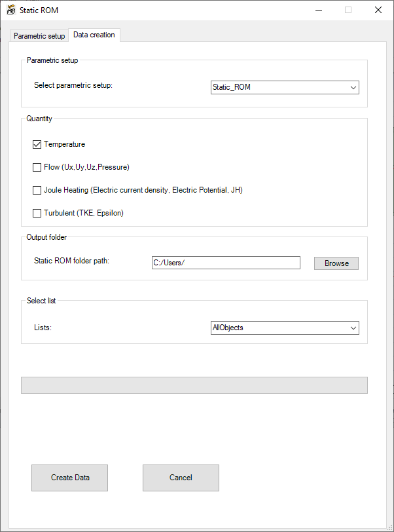Click the Create Data button
The image size is (394, 532).
click(x=70, y=478)
